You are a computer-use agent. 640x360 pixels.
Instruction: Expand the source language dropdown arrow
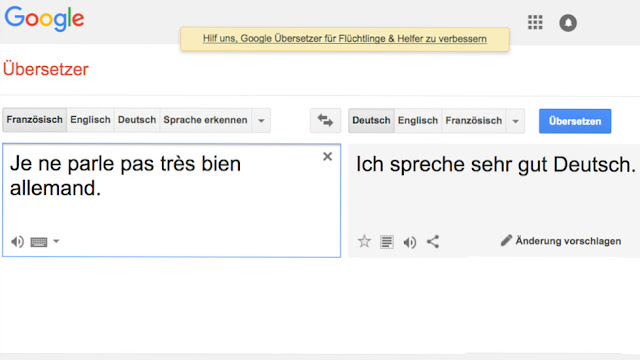[x=261, y=120]
